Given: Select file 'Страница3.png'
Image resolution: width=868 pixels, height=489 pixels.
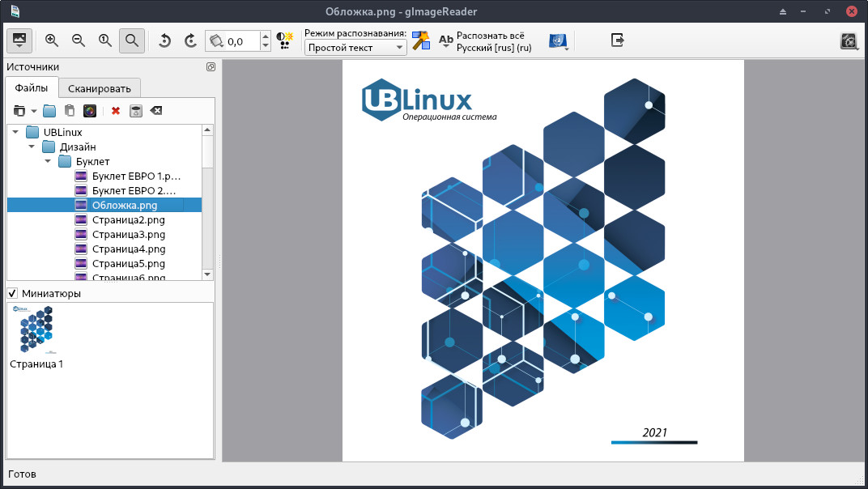Looking at the screenshot, I should coord(104,234).
